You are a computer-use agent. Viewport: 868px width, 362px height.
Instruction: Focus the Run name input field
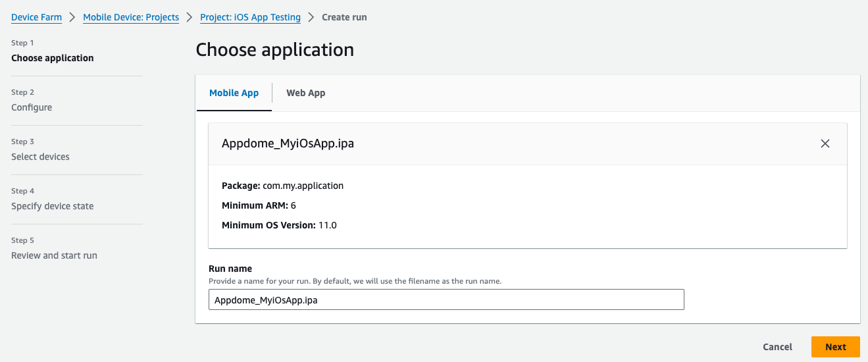click(446, 299)
